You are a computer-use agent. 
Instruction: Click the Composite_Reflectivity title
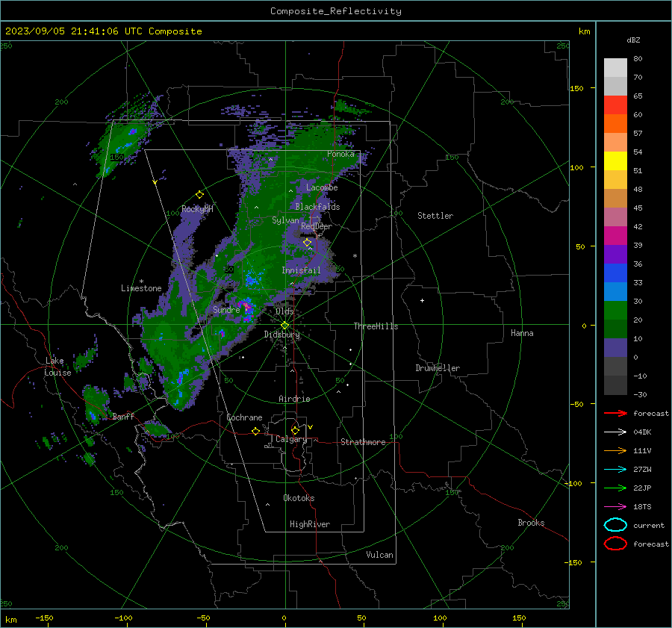pos(335,11)
